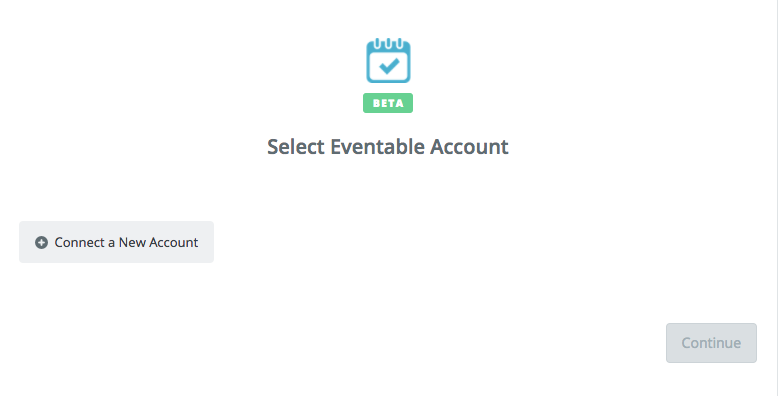Click the plus circle icon
778x396 pixels.
coord(41,242)
